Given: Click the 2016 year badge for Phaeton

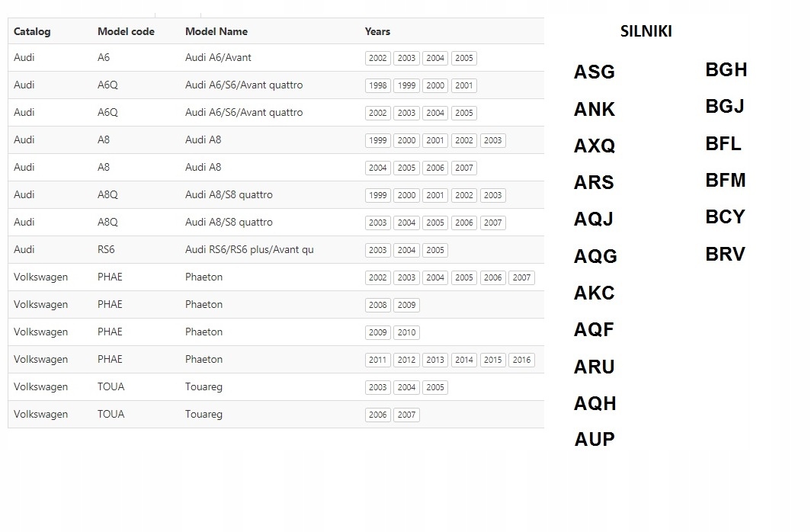Looking at the screenshot, I should 521,360.
